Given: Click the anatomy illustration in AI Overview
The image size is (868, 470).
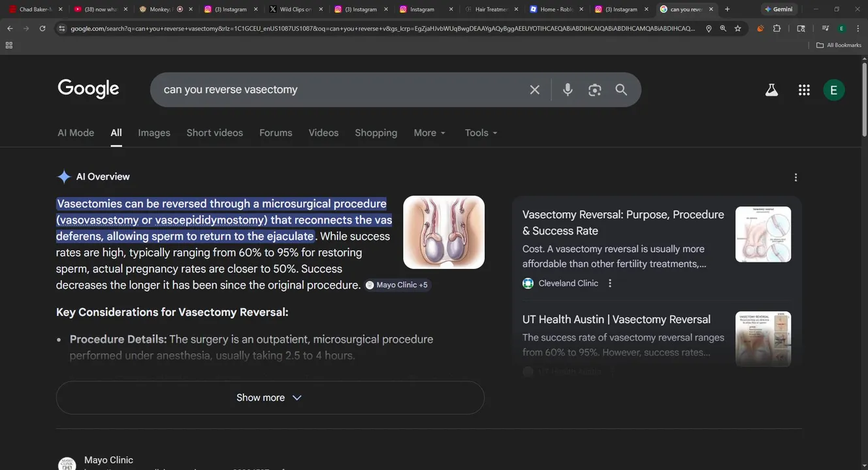Looking at the screenshot, I should (x=444, y=232).
